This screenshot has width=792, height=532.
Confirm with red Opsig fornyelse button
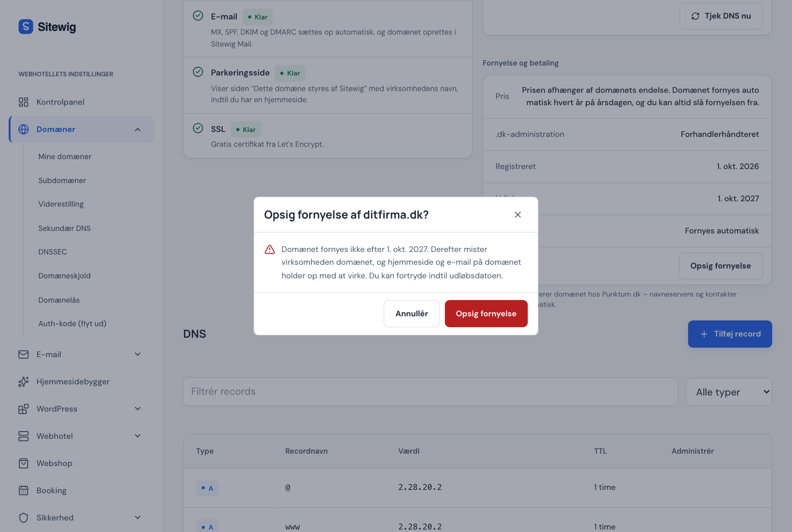coord(486,313)
